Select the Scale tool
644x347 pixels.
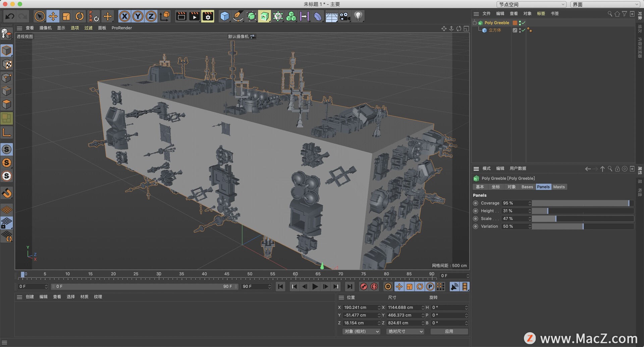tap(66, 16)
